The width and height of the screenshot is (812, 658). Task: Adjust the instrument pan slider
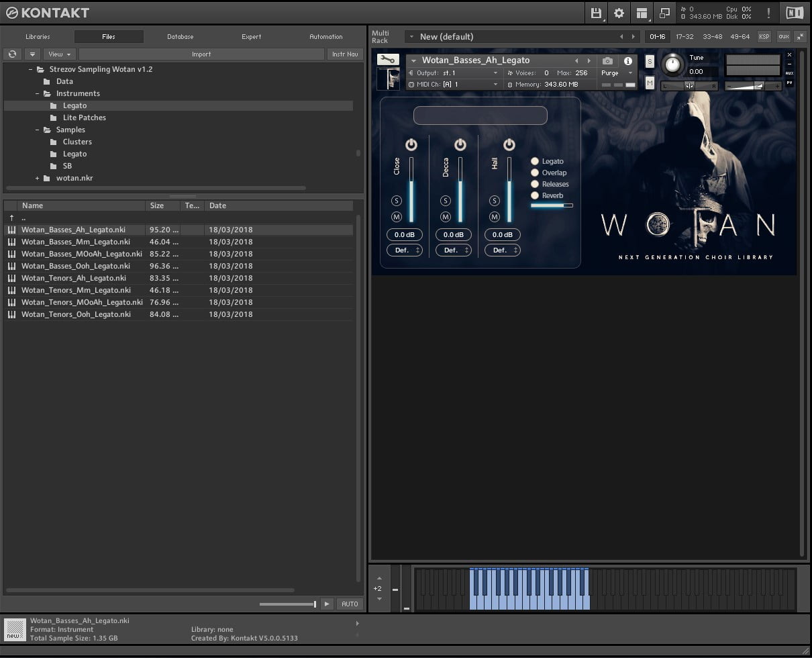tap(689, 85)
